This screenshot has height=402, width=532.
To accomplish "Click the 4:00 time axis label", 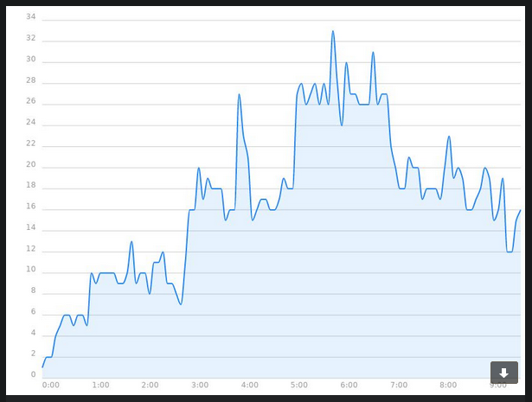I will (250, 385).
